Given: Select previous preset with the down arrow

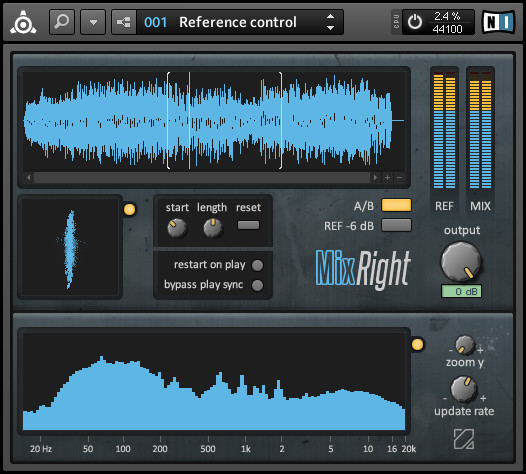Looking at the screenshot, I should tap(330, 28).
